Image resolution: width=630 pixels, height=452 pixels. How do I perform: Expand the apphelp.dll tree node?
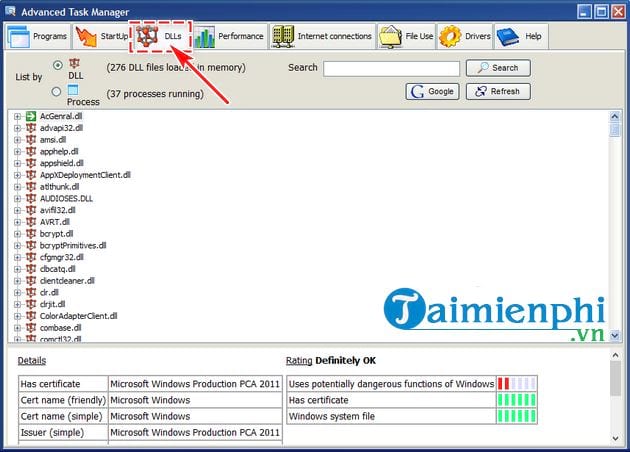pyautogui.click(x=17, y=151)
